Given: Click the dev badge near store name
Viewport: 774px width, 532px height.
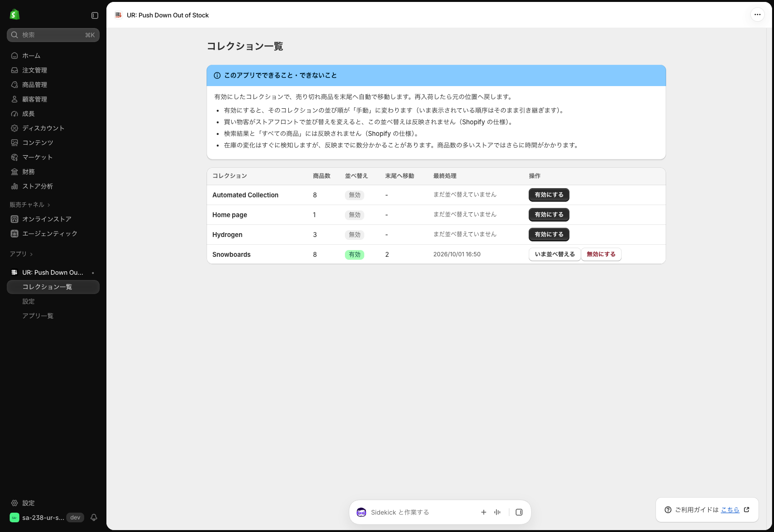Looking at the screenshot, I should pos(75,517).
